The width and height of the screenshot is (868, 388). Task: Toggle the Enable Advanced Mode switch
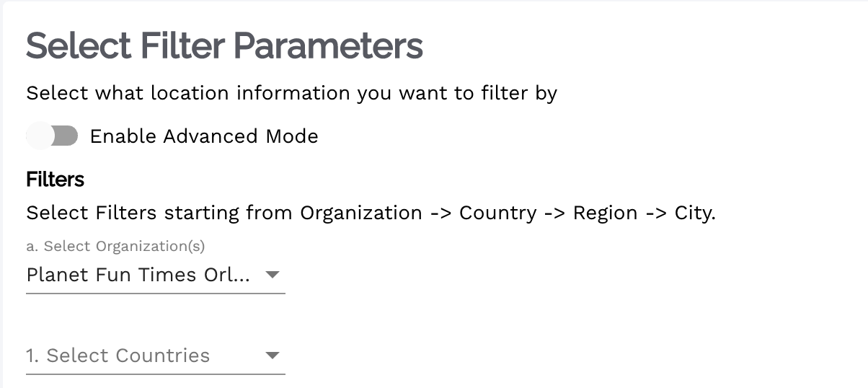[x=52, y=136]
